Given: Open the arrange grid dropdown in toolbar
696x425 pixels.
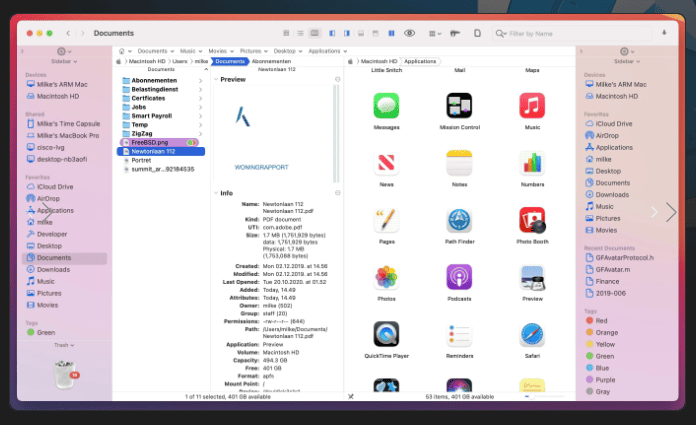Looking at the screenshot, I should [x=435, y=33].
